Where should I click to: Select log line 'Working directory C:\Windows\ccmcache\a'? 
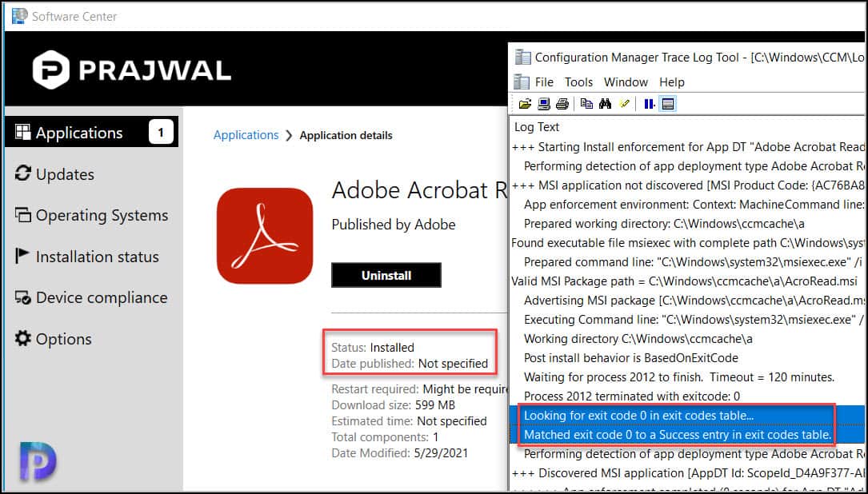[x=687, y=339]
